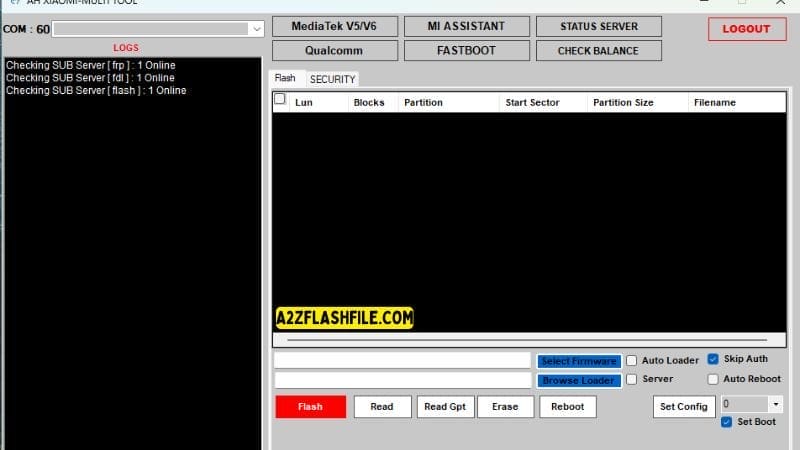The height and width of the screenshot is (450, 800).
Task: Focus the firmware path input field
Action: [403, 360]
